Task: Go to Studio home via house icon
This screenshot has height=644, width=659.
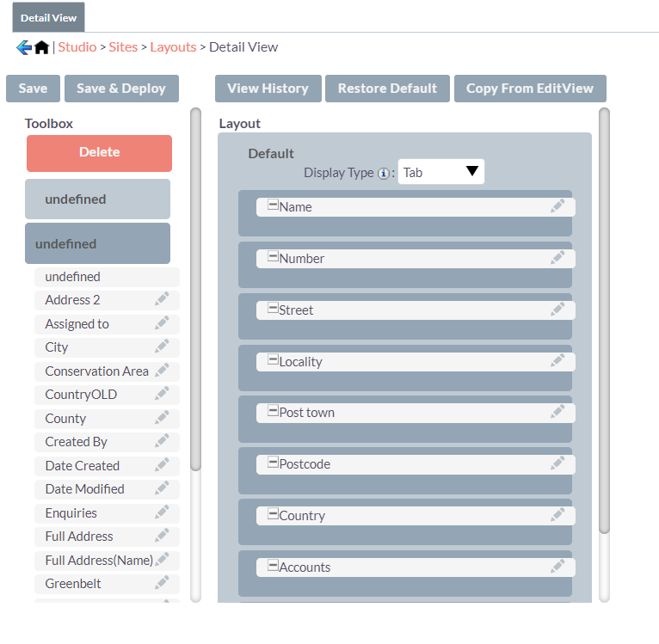Action: pyautogui.click(x=41, y=47)
